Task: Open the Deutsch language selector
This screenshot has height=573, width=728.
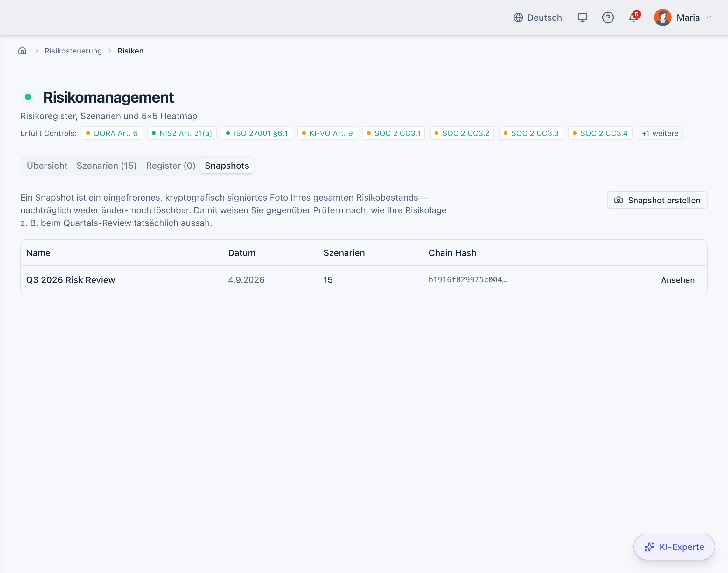Action: pos(537,18)
